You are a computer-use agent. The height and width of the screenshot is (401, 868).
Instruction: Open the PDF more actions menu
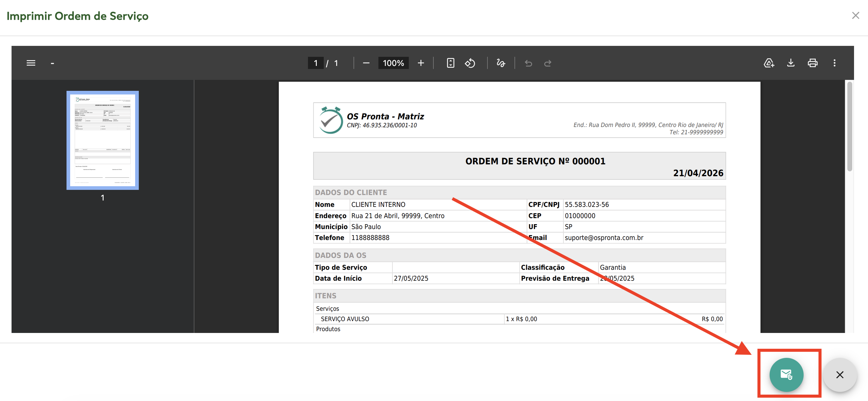[834, 63]
